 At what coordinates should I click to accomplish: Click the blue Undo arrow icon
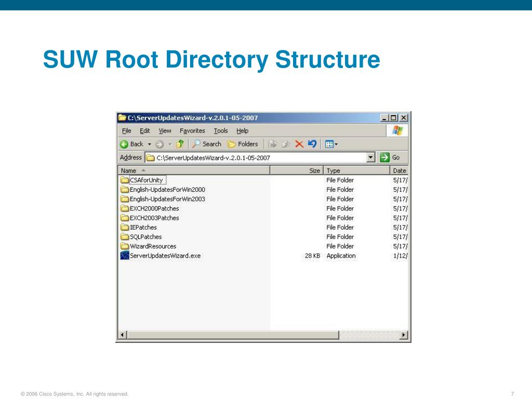[x=312, y=143]
